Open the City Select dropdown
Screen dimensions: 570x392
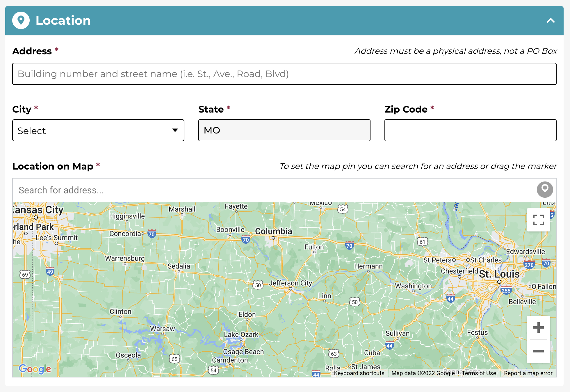click(98, 130)
